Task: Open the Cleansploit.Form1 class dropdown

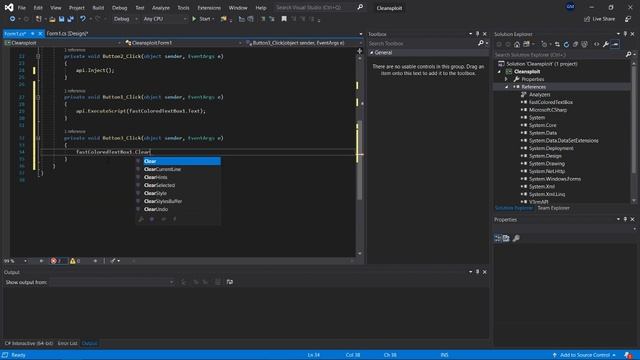Action: pyautogui.click(x=183, y=43)
